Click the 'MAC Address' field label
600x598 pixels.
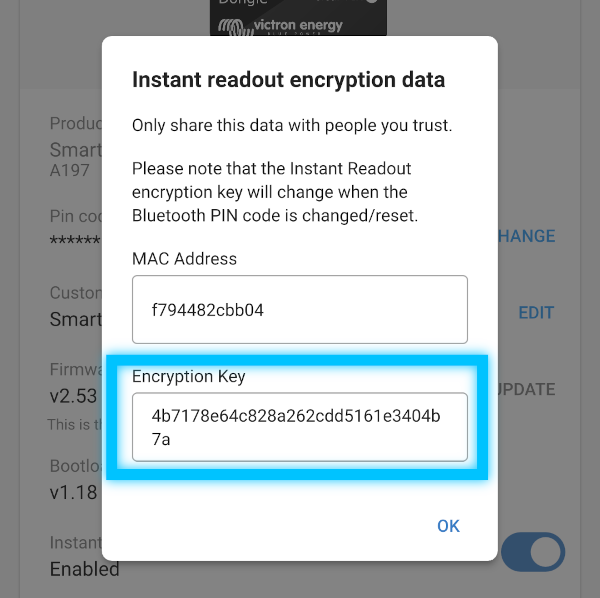click(x=184, y=259)
